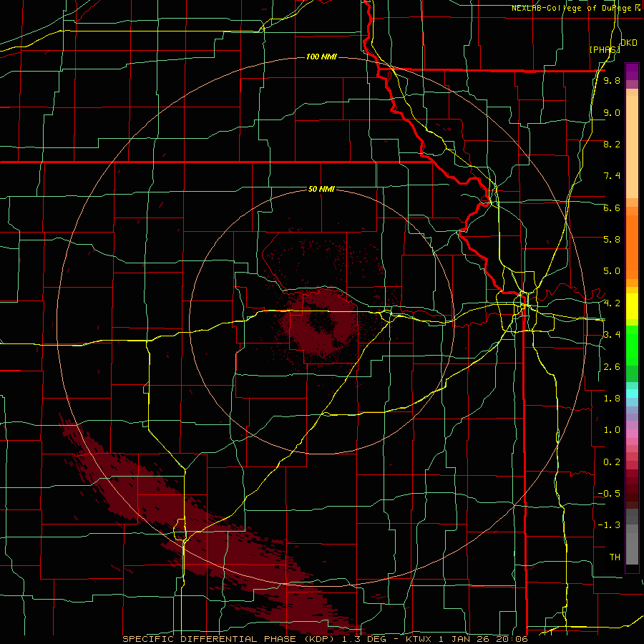644x644 pixels.
Task: Click the 1.8 scale value
Action: point(612,399)
